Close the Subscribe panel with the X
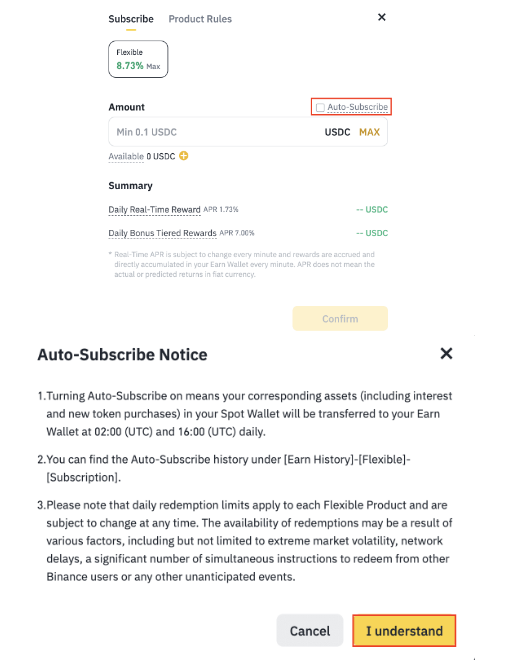Image resolution: width=516 pixels, height=660 pixels. 382,17
